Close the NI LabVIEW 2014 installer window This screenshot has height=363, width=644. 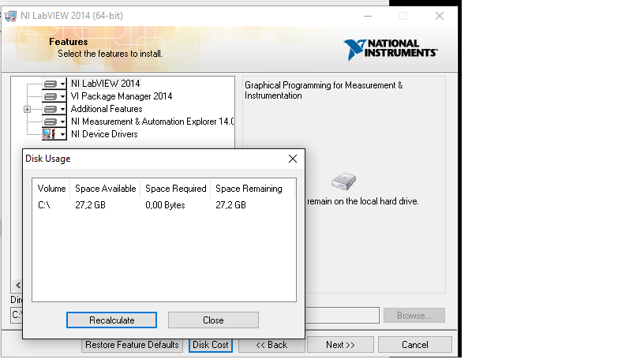coord(440,16)
